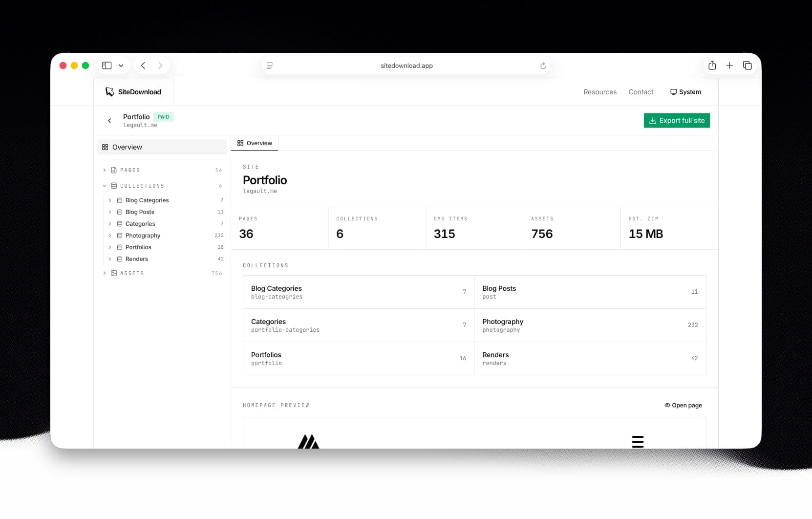Click the hamburger menu in homepage preview
This screenshot has width=812, height=519.
tap(638, 441)
